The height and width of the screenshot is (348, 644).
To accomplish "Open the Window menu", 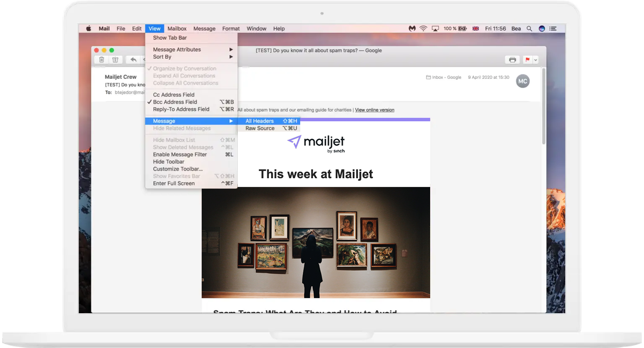I will tap(257, 29).
